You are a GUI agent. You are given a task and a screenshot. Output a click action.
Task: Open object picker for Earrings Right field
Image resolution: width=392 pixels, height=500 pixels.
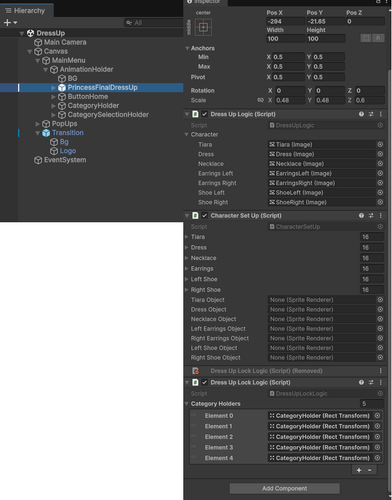[x=380, y=183]
